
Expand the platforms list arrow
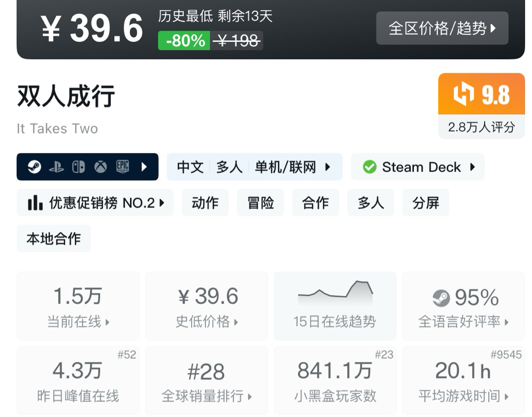(144, 167)
